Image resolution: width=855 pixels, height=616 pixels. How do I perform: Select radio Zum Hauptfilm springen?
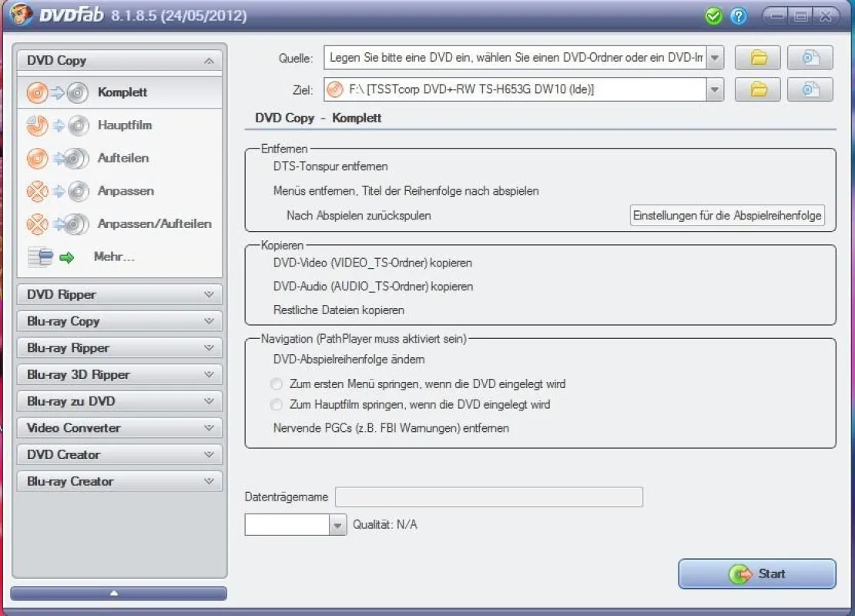277,404
